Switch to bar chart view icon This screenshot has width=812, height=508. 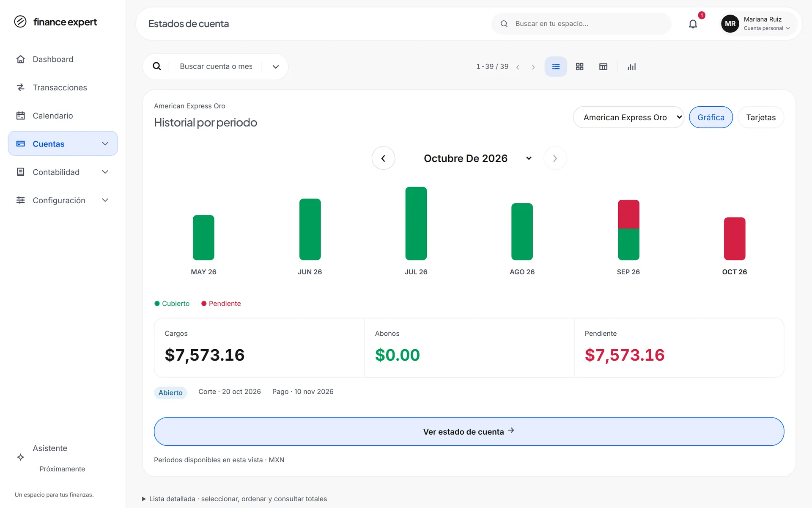631,66
